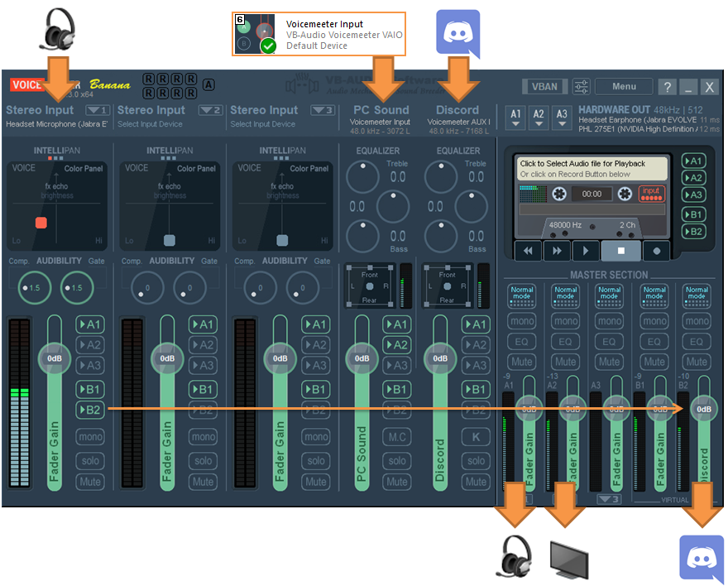
Task: Click the first Stereo Input level meter
Action: coord(20,402)
